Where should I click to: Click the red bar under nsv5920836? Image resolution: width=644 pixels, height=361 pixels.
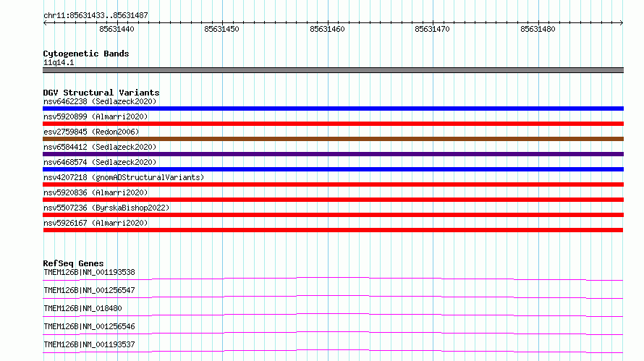333,200
